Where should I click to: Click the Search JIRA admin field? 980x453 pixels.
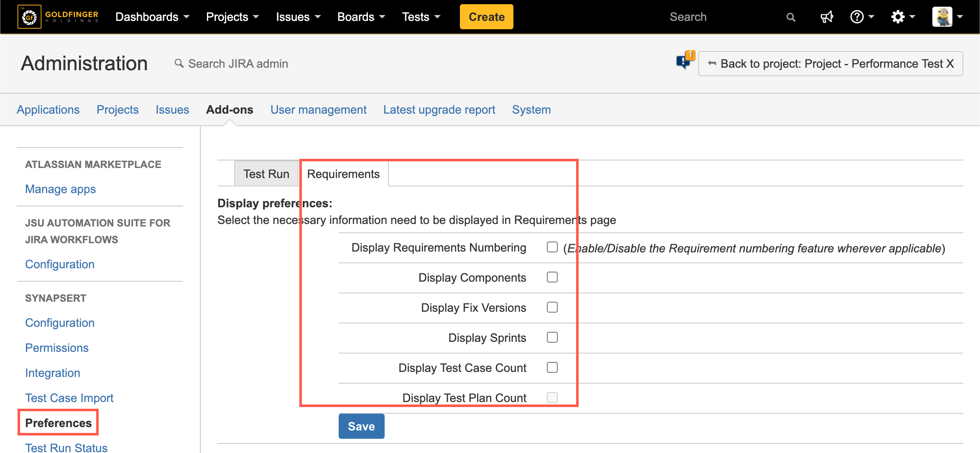[x=238, y=64]
